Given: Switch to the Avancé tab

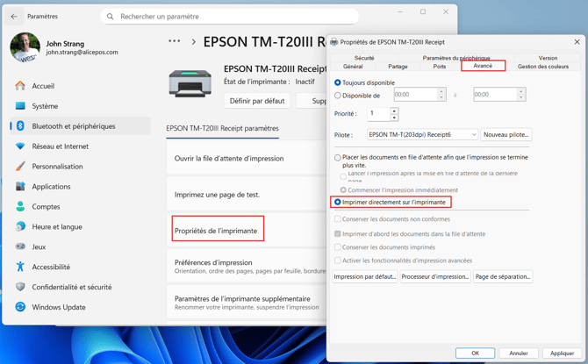Looking at the screenshot, I should coord(483,66).
